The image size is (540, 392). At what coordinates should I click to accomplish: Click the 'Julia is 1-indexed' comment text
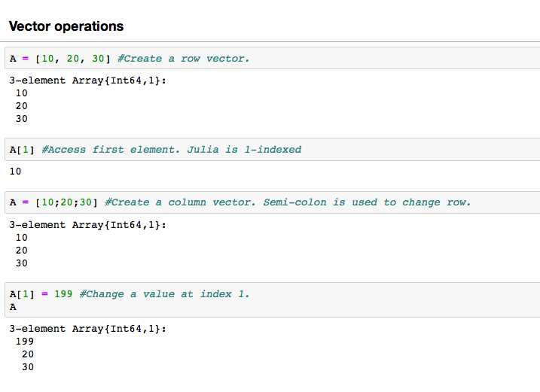coord(244,150)
